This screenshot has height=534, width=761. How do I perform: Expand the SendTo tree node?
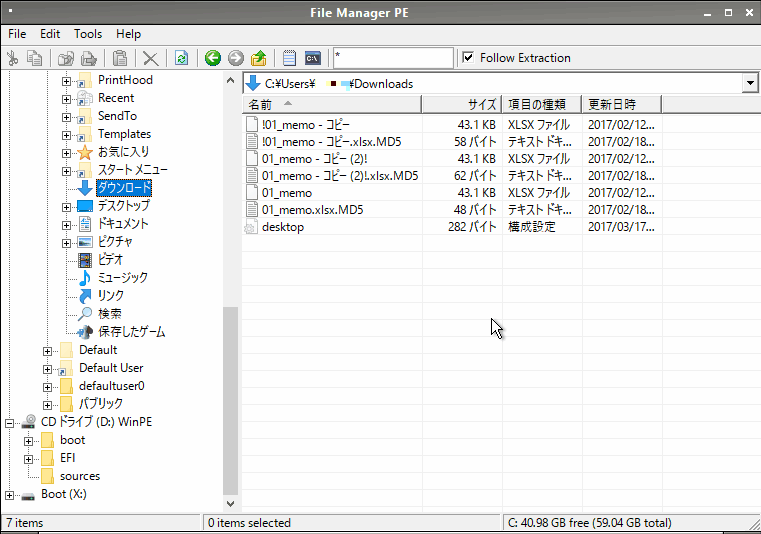(66, 117)
